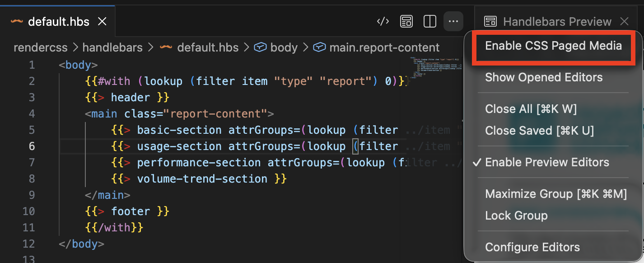Open Configure Editors from the menu
This screenshot has width=644, height=263.
point(532,247)
